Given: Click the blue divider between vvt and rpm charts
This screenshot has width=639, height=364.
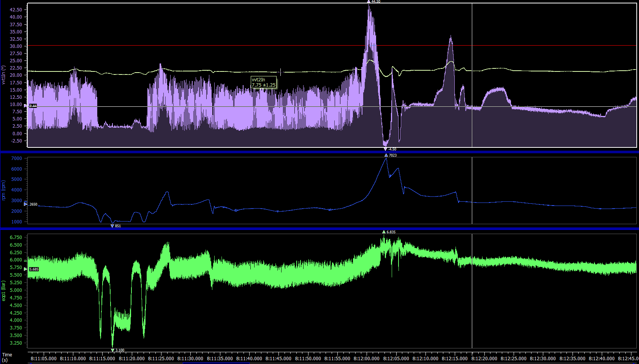Looking at the screenshot, I should 319,152.
